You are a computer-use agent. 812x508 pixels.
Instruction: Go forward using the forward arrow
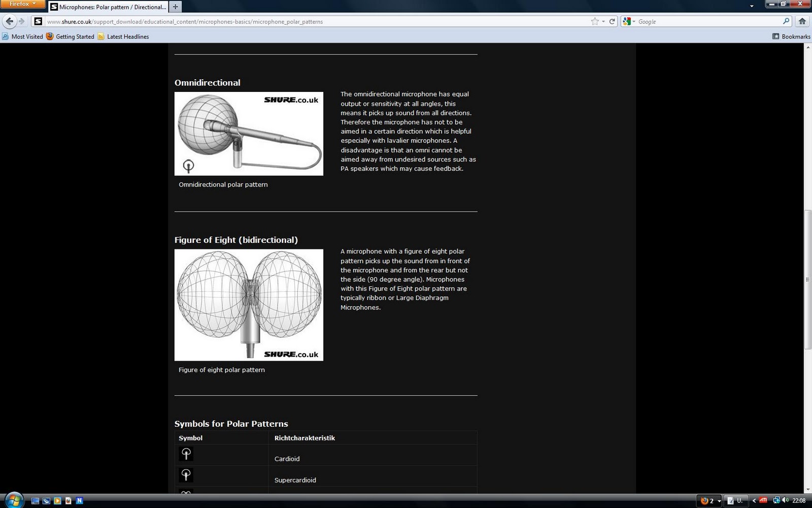click(22, 21)
